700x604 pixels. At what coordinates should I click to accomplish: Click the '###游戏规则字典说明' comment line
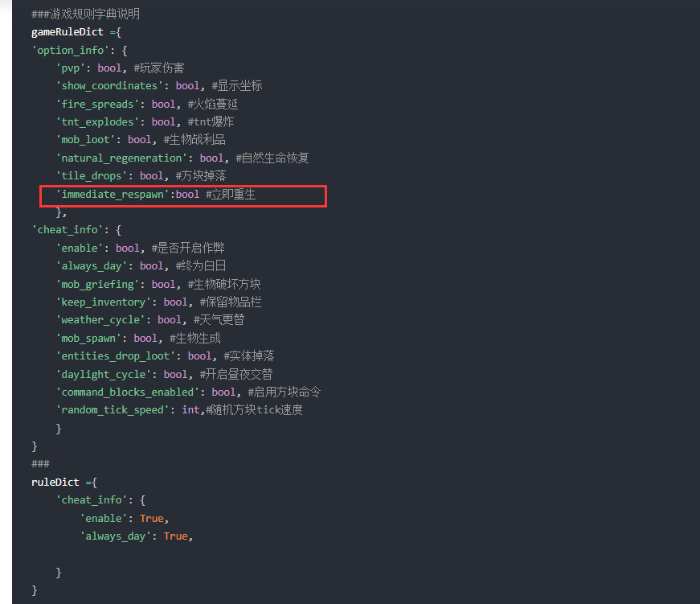pyautogui.click(x=85, y=14)
